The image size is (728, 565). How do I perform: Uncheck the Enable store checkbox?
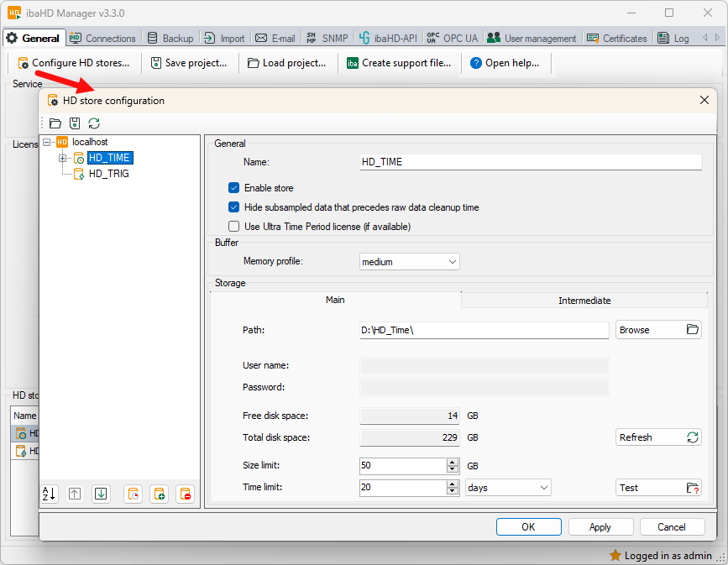coord(234,188)
